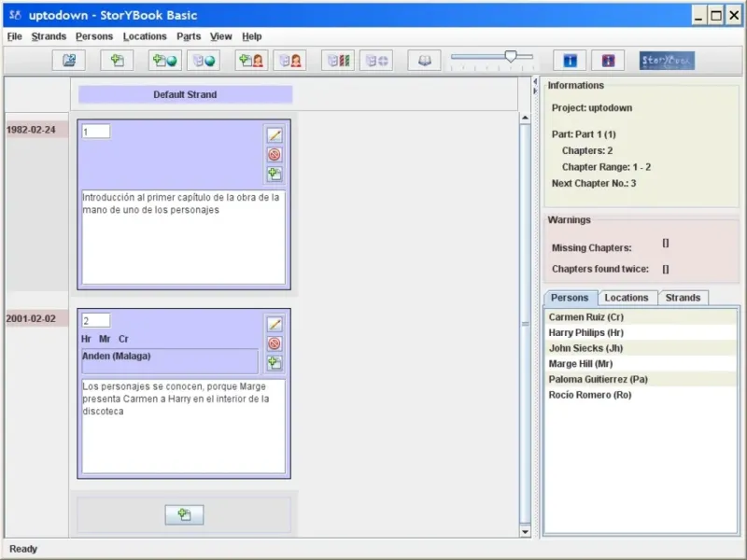Switch to the Locations tab
747x560 pixels.
click(x=627, y=298)
